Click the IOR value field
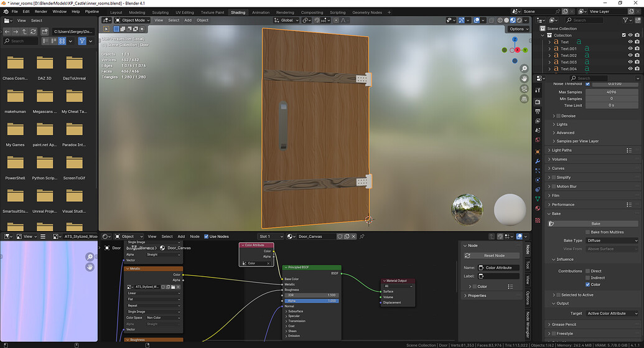Image resolution: width=644 pixels, height=348 pixels. coord(311,295)
